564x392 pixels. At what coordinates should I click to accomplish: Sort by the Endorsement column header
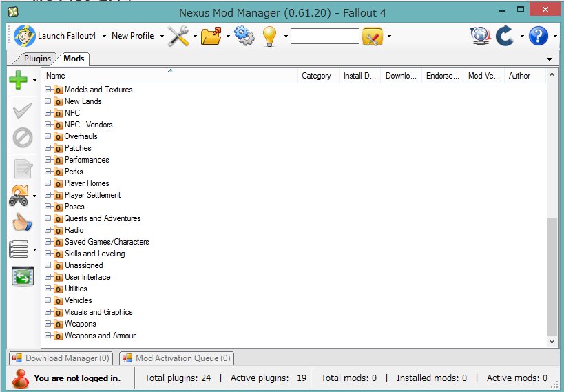pos(442,76)
